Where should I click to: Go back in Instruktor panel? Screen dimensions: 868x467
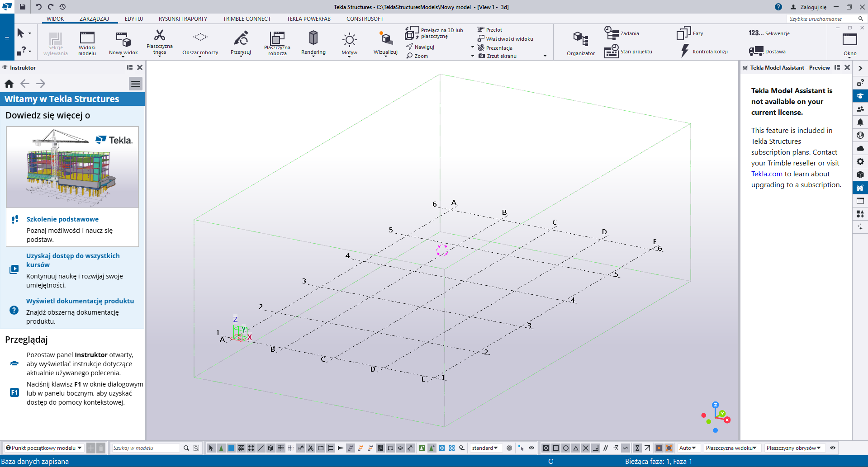click(25, 84)
